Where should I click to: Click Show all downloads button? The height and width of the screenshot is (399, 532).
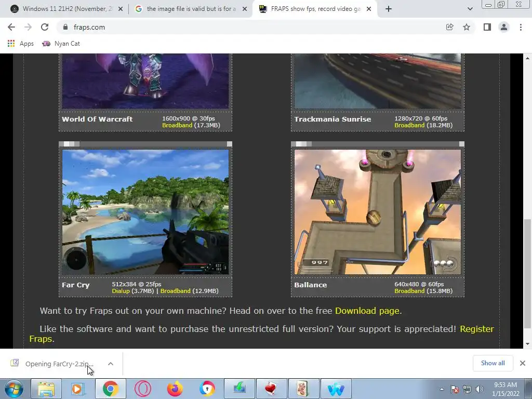(x=493, y=363)
